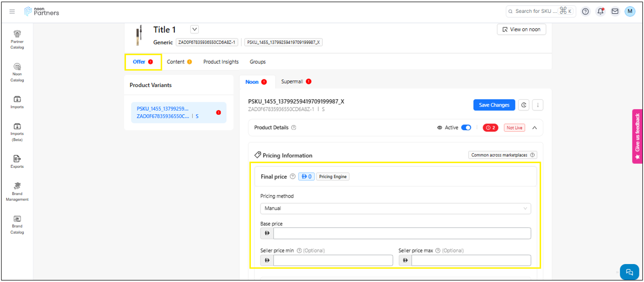Collapse the Product Details section
Screen dimensions: 644x282
[535, 128]
